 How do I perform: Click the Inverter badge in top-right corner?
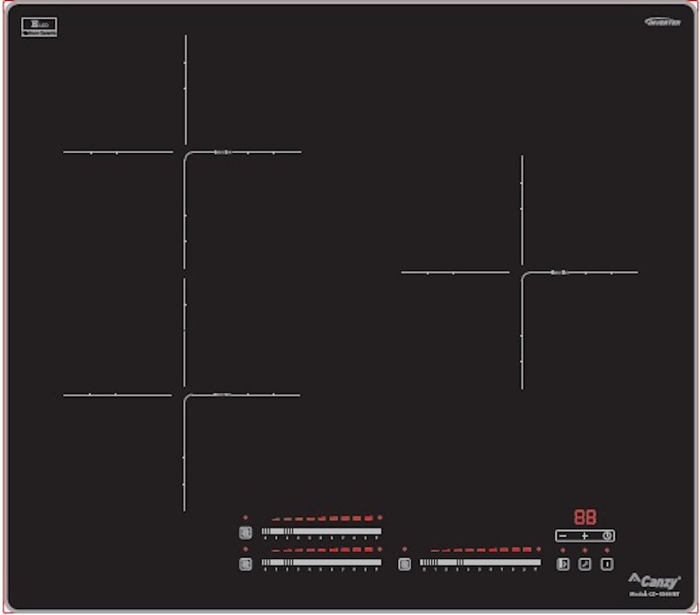coord(662,22)
